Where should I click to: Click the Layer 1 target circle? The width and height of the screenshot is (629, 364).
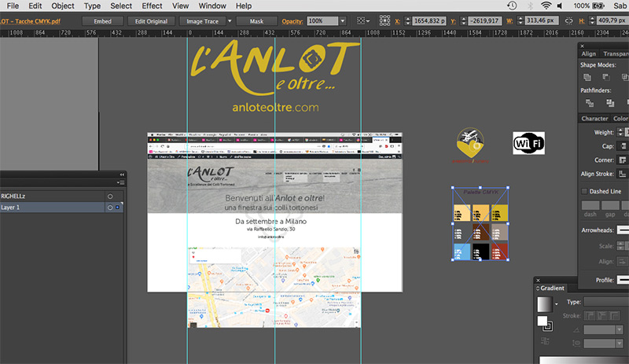coord(110,207)
